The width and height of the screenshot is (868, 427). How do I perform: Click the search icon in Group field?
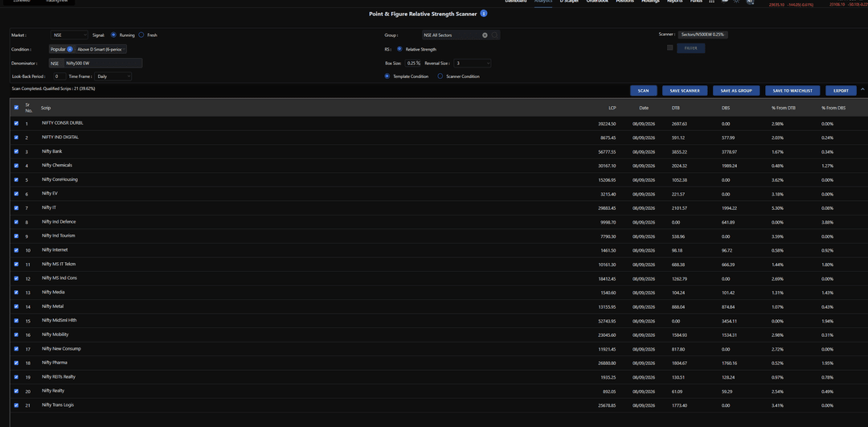point(494,35)
